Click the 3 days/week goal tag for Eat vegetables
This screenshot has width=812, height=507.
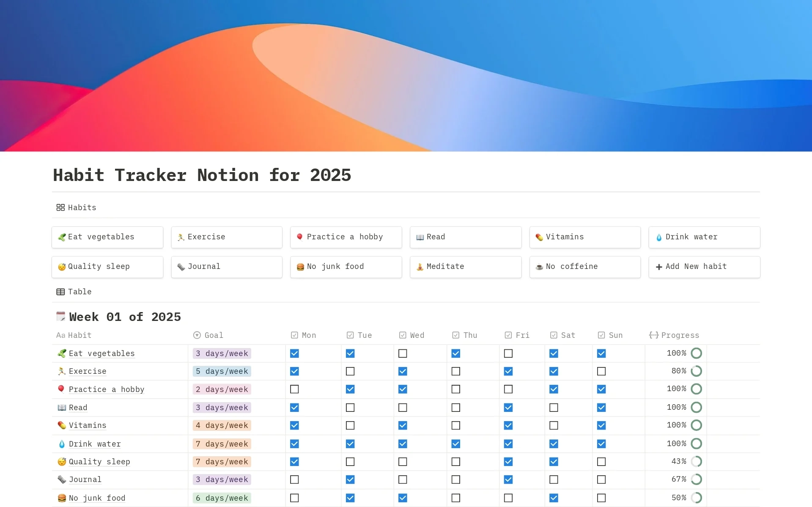222,353
